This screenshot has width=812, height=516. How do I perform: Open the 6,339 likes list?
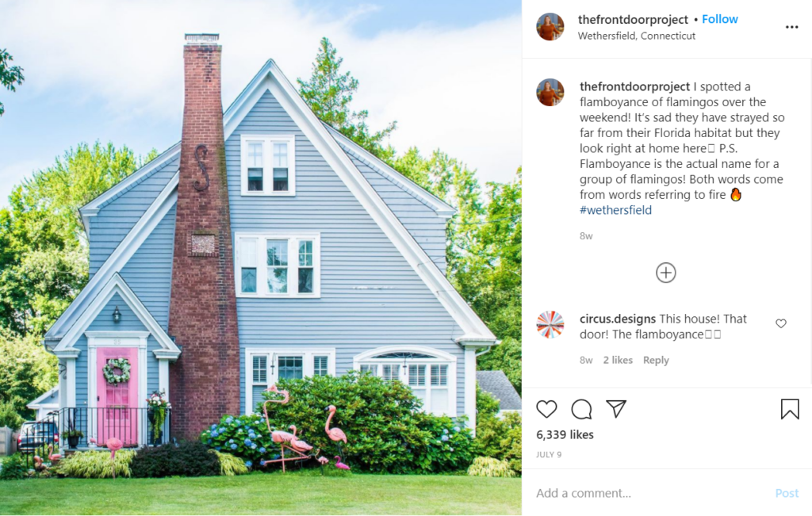point(565,434)
